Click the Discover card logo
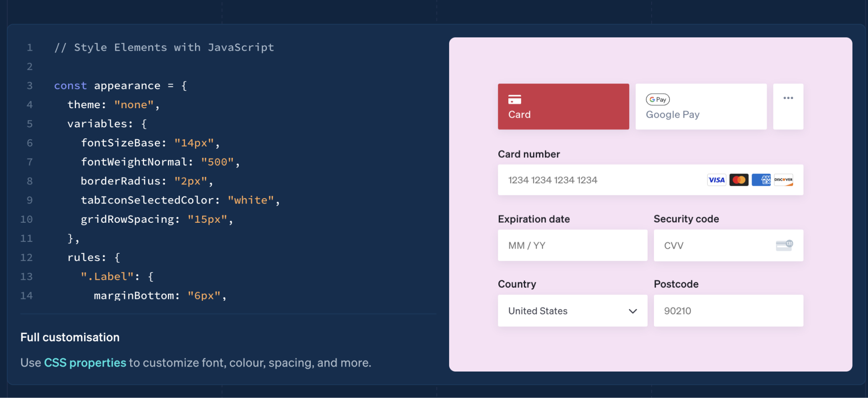Viewport: 868px width, 398px height. (x=784, y=180)
